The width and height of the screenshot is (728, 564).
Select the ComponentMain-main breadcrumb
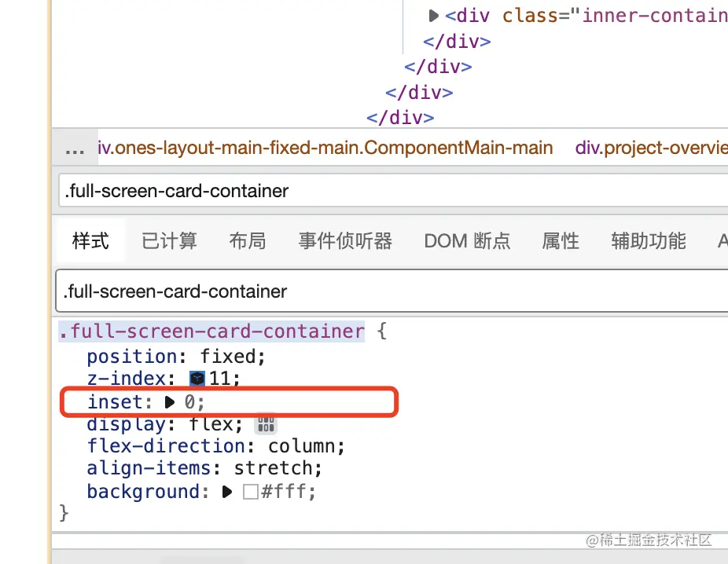325,148
